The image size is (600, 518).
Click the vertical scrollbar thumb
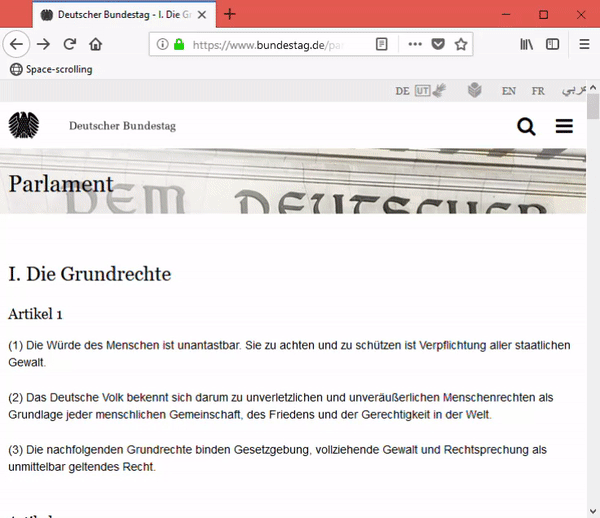(x=593, y=106)
